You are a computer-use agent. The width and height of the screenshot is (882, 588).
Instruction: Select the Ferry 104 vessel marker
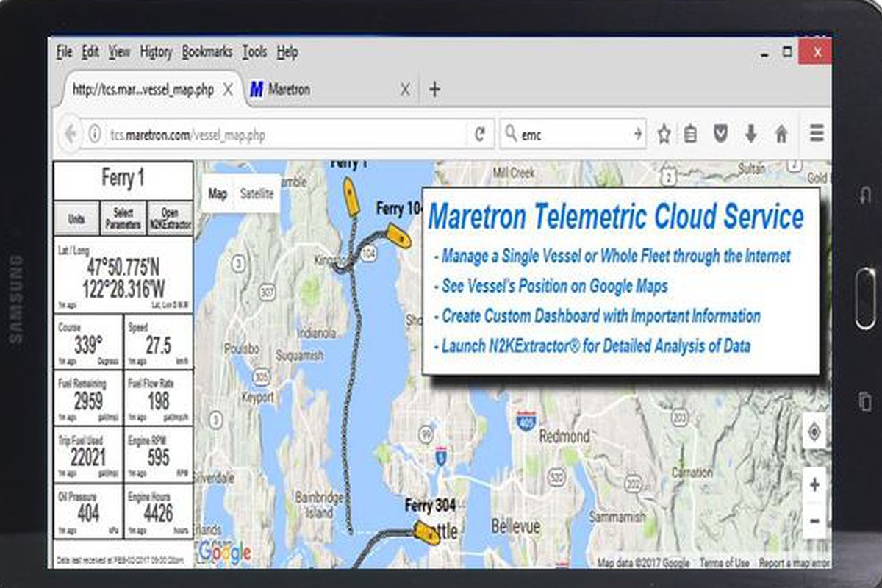click(398, 234)
